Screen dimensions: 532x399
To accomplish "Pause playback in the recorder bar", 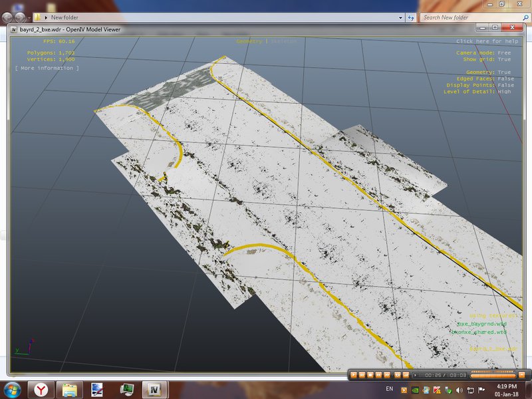I will click(x=362, y=375).
